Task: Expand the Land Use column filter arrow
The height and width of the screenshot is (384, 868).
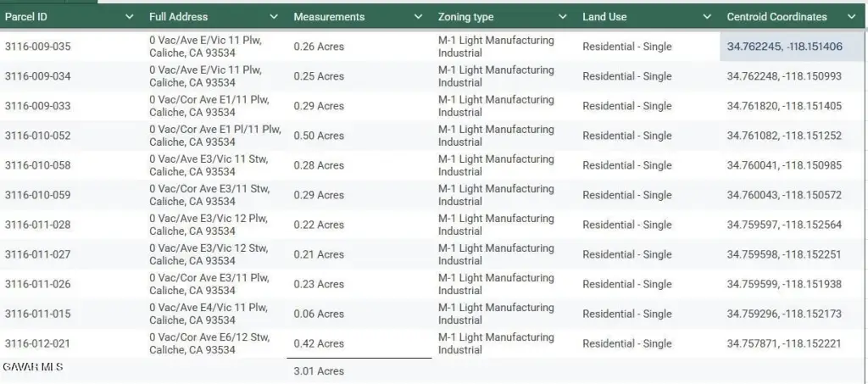Action: click(707, 17)
